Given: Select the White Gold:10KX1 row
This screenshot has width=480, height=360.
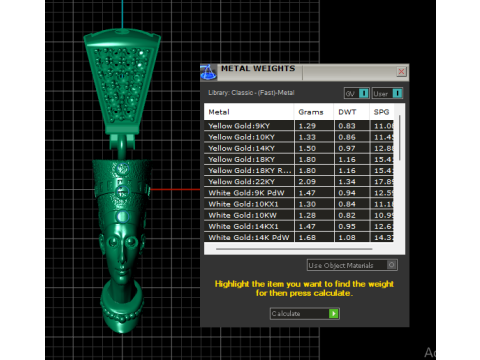Looking at the screenshot, I should tap(299, 204).
